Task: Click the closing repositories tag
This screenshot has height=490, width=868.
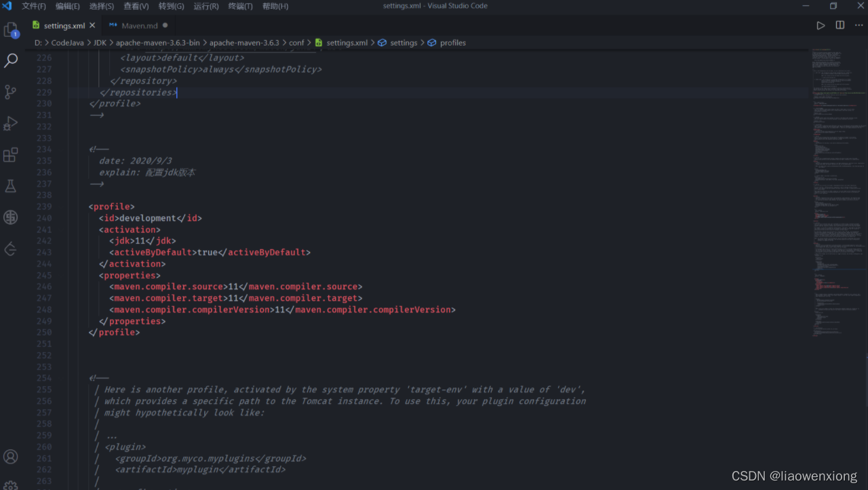Action: tap(138, 92)
